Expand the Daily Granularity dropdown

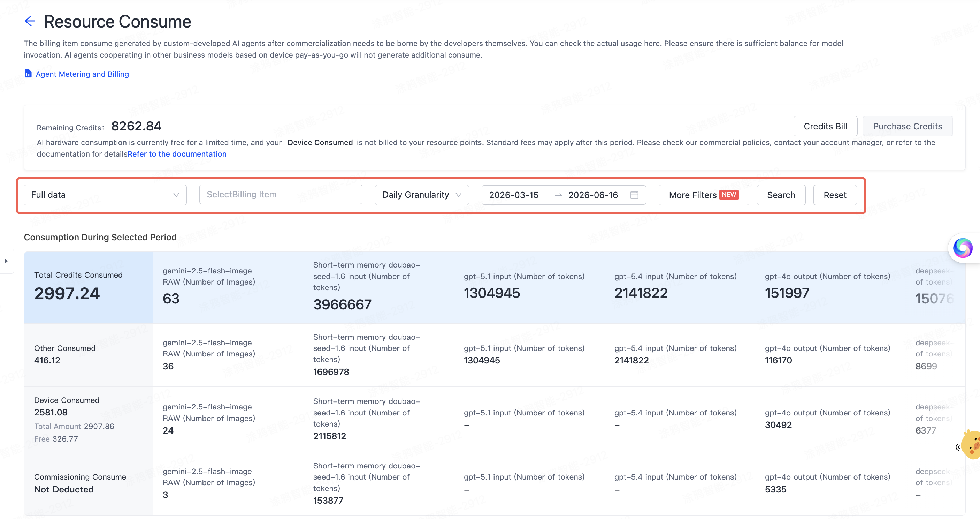tap(422, 195)
